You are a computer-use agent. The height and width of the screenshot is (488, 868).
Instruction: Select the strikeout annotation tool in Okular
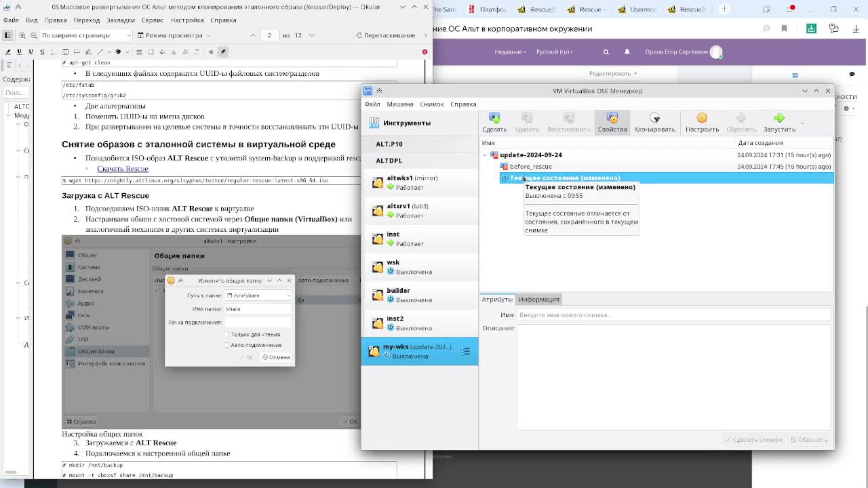[42, 52]
